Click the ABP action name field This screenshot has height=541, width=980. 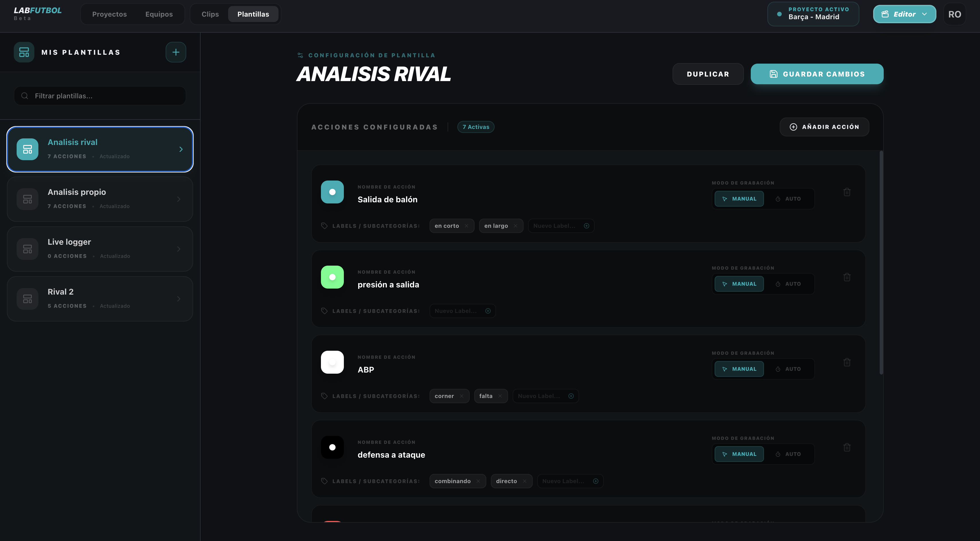(366, 370)
